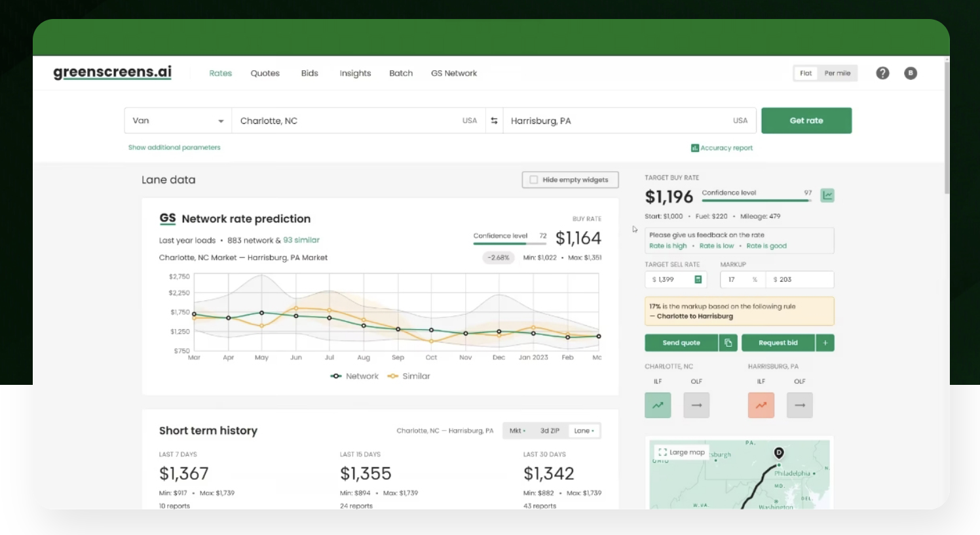Click the copy icon next to Send quote
The image size is (980, 535).
(728, 343)
